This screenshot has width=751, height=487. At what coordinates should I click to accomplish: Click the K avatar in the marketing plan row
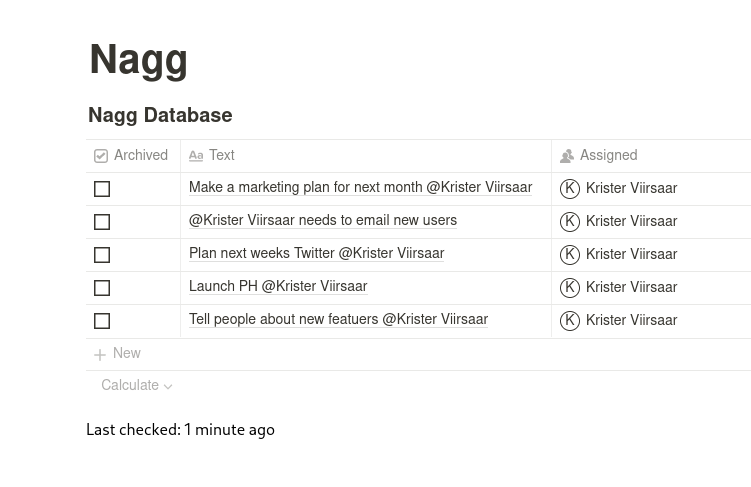tap(570, 189)
